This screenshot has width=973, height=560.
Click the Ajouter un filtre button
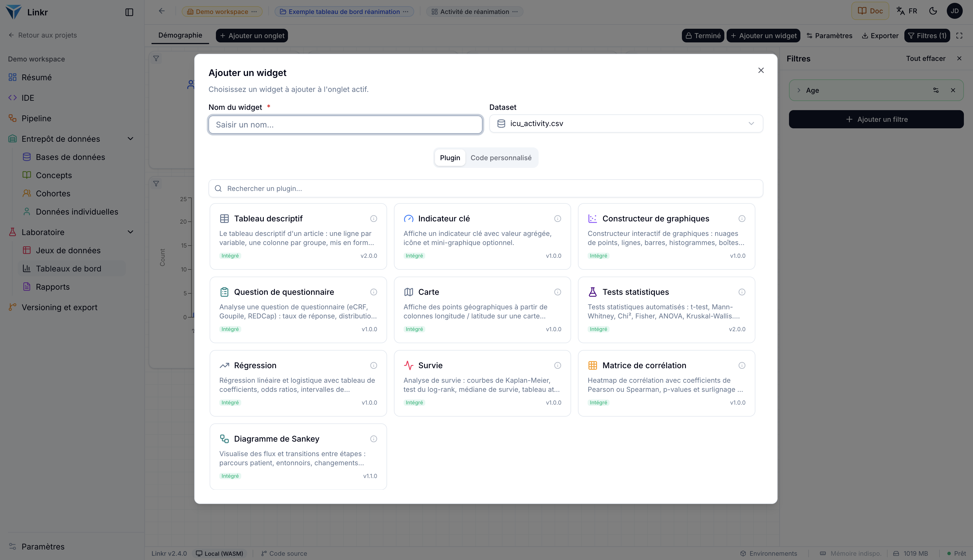876,119
